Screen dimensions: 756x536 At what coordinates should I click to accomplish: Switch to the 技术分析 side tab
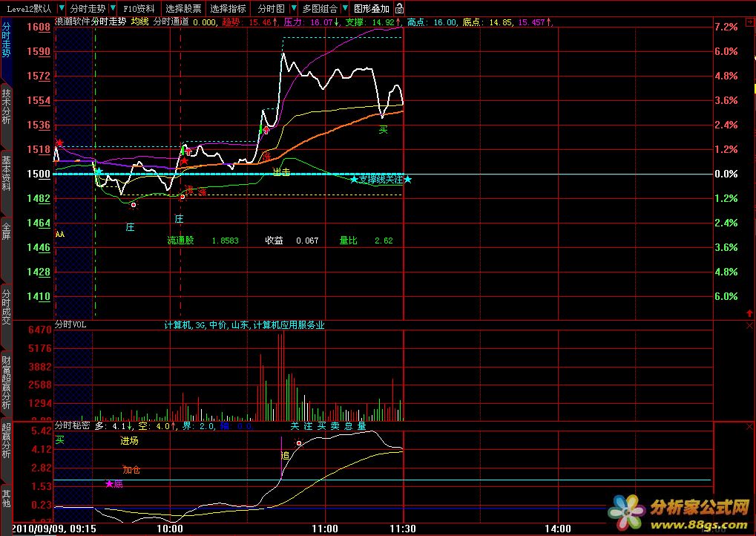[x=6, y=107]
